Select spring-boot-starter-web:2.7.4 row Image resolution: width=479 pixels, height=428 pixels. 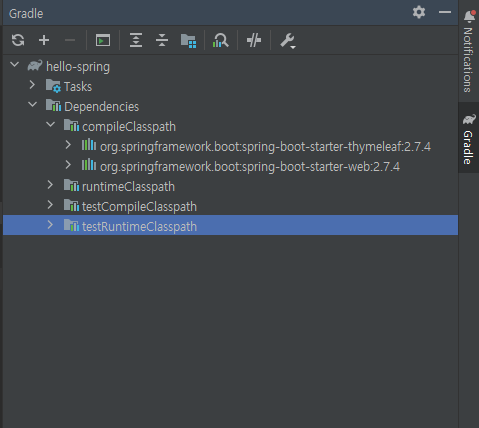tap(230, 166)
